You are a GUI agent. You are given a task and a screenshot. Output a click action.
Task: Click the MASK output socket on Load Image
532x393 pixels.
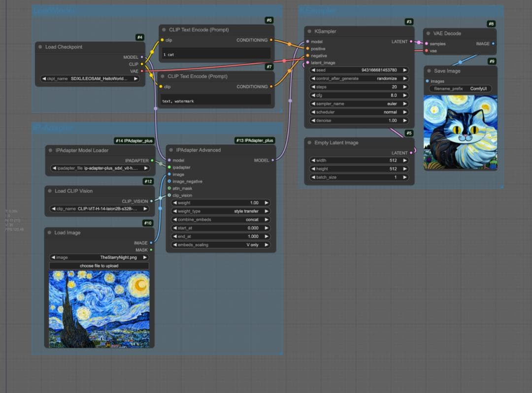point(151,250)
